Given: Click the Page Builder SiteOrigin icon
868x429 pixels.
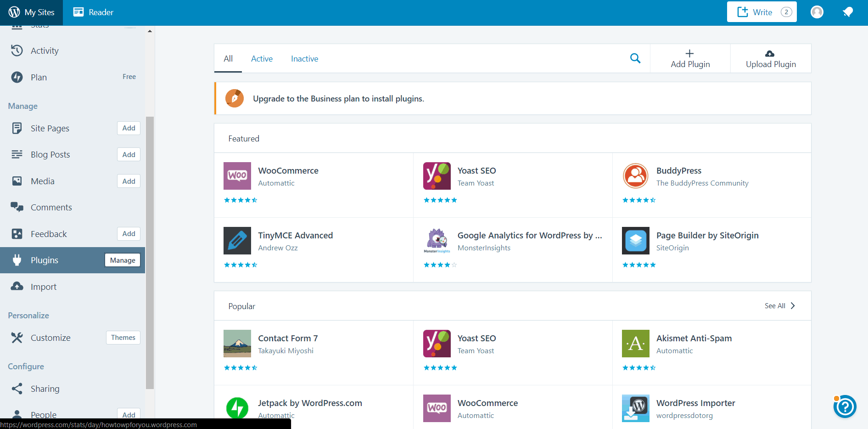Looking at the screenshot, I should [636, 241].
